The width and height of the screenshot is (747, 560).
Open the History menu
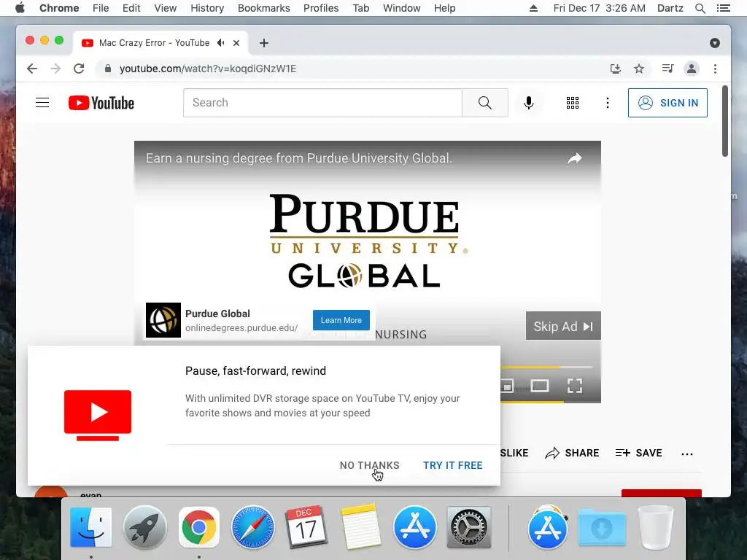point(207,8)
